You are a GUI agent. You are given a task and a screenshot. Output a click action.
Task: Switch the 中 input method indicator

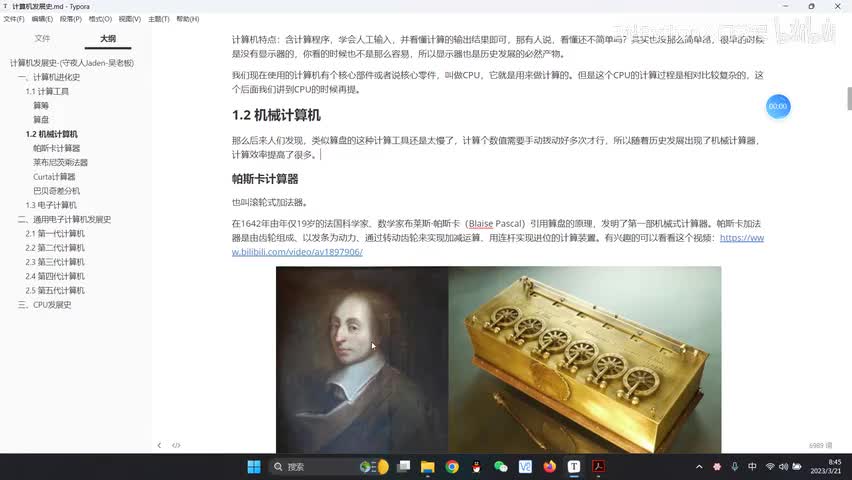(752, 466)
